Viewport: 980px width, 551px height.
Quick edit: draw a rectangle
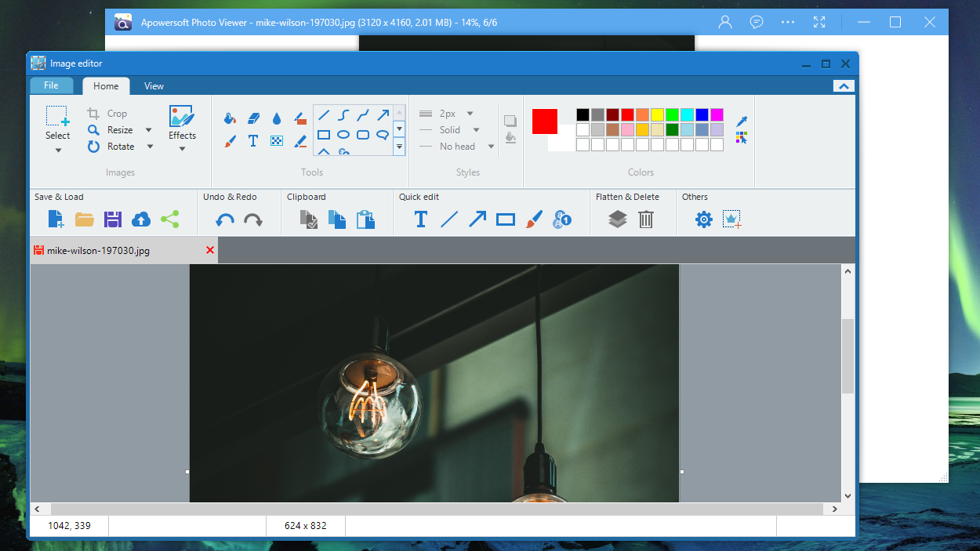pos(506,219)
